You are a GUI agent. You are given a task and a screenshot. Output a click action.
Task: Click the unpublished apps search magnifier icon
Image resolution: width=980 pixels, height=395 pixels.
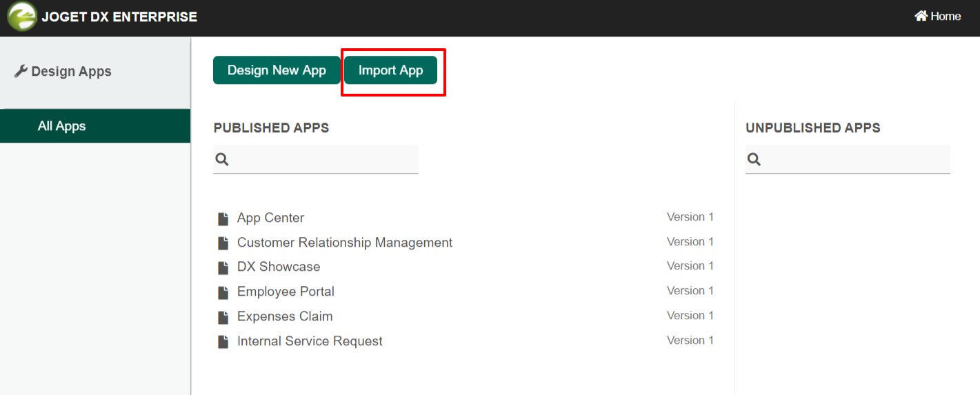tap(754, 159)
